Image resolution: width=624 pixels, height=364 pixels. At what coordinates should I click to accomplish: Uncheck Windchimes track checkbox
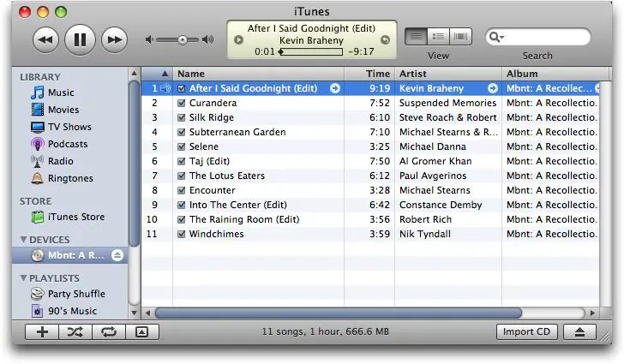tap(182, 235)
